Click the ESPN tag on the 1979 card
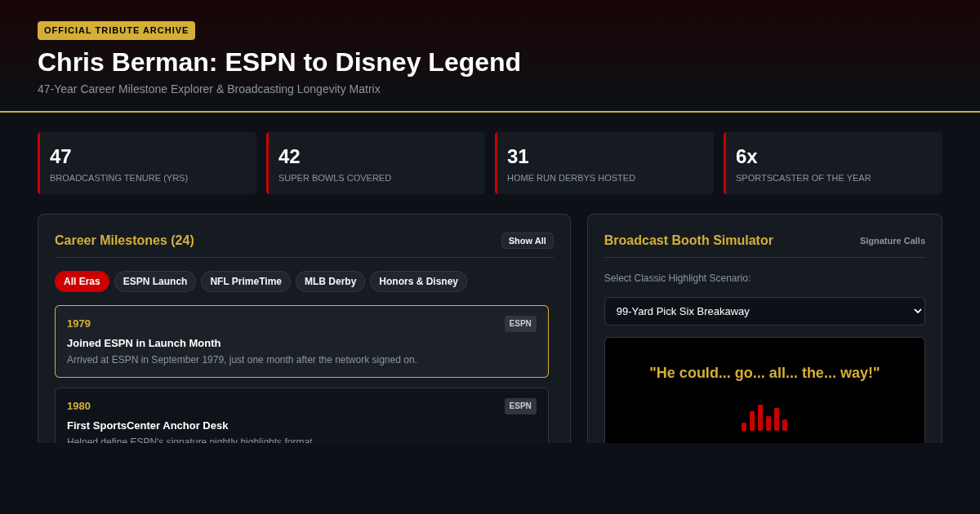 520,324
